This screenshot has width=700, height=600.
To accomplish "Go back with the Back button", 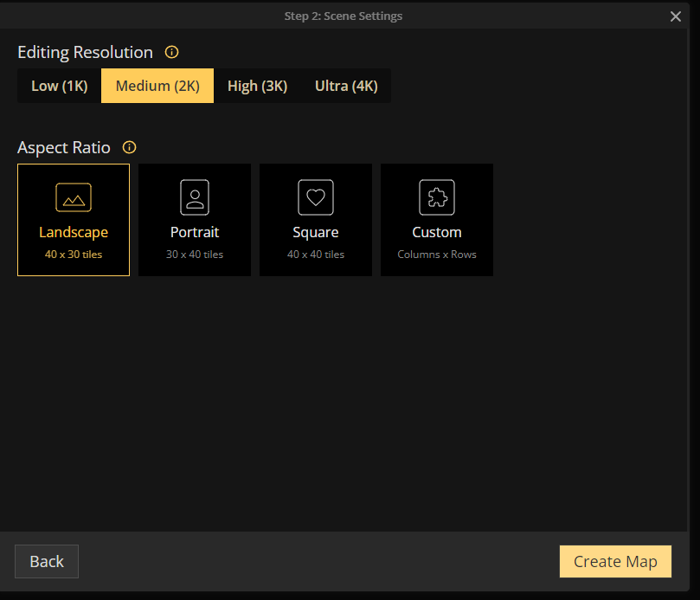I will click(47, 561).
